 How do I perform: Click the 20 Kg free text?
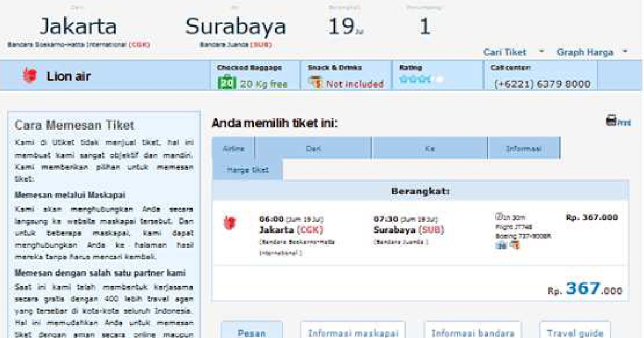(264, 84)
